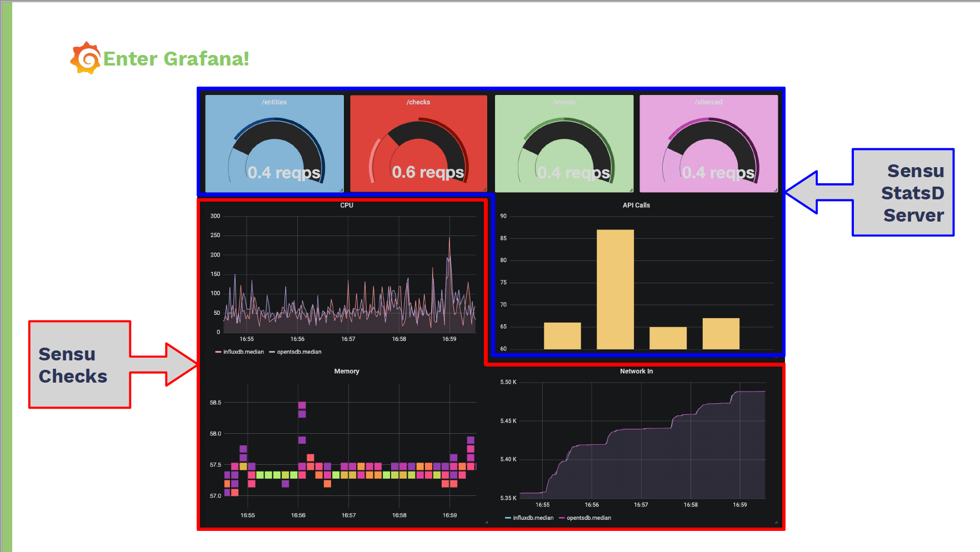This screenshot has height=552, width=980.
Task: Click the 0.4 reqps value in /silenced panel
Action: (x=718, y=173)
